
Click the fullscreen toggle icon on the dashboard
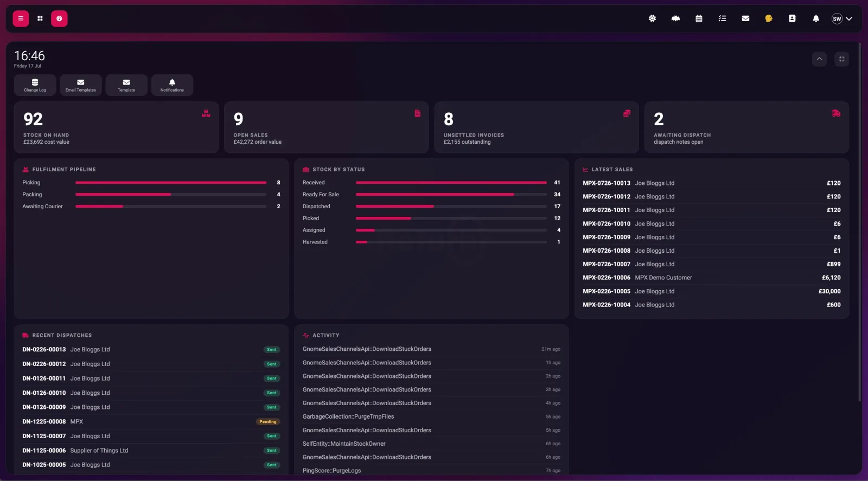click(x=841, y=59)
